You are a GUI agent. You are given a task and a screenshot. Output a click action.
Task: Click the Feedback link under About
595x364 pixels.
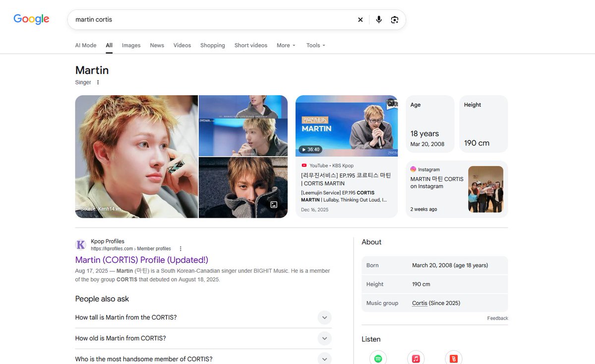[498, 318]
